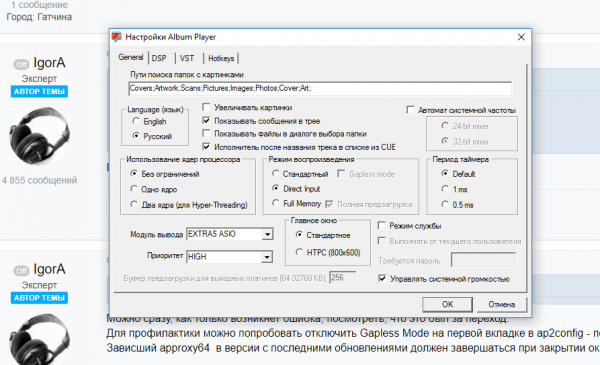Open the Модуль вывода dropdown list
This screenshot has width=600, height=365.
tap(267, 234)
